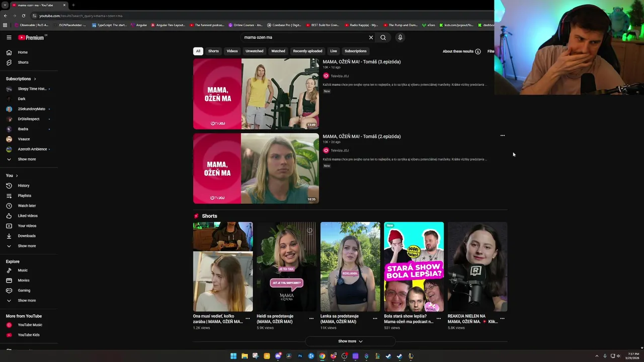Select the All filter chip
The height and width of the screenshot is (362, 644).
coord(198,51)
